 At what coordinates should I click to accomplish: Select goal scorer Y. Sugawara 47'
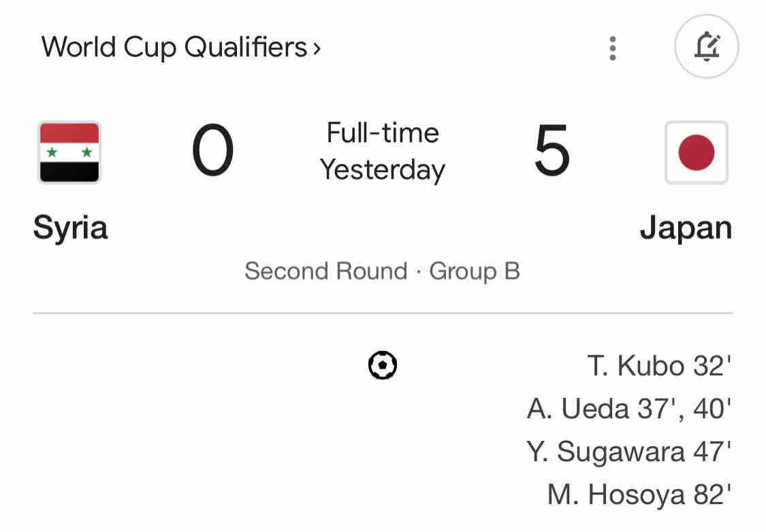[x=628, y=452]
